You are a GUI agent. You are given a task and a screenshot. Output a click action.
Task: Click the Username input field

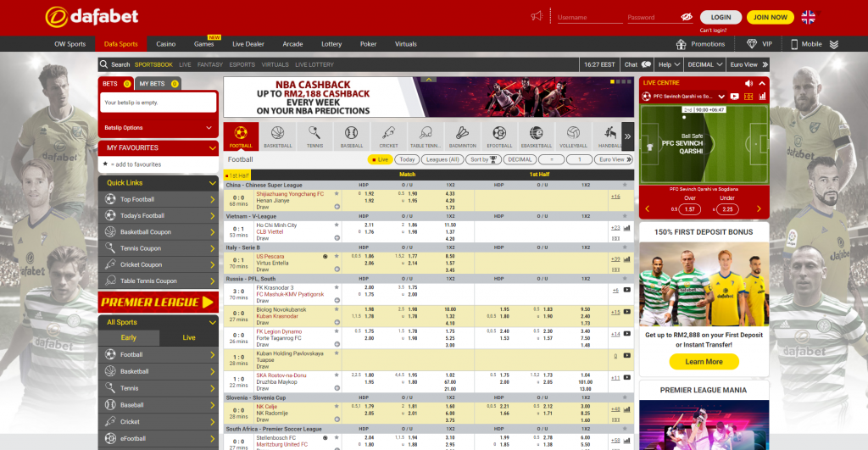tap(590, 17)
